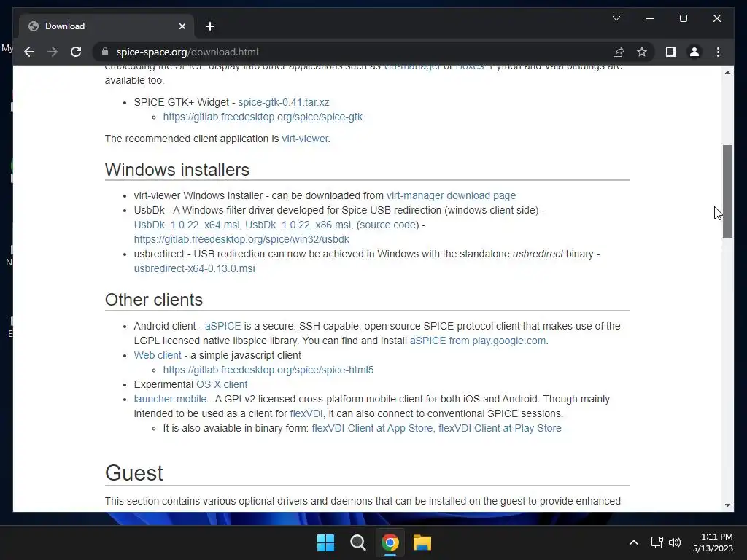Viewport: 747px width, 560px height.
Task: View site security lock info
Action: pos(105,52)
